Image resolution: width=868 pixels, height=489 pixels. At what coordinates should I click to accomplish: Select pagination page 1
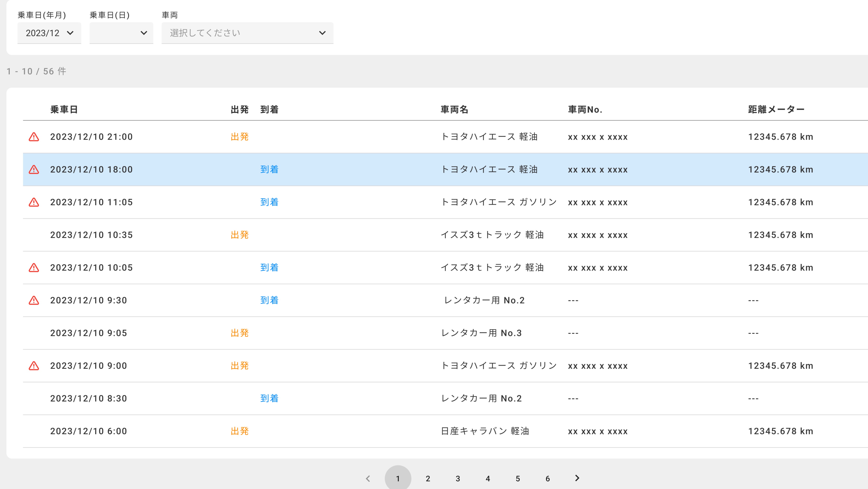[x=398, y=478]
